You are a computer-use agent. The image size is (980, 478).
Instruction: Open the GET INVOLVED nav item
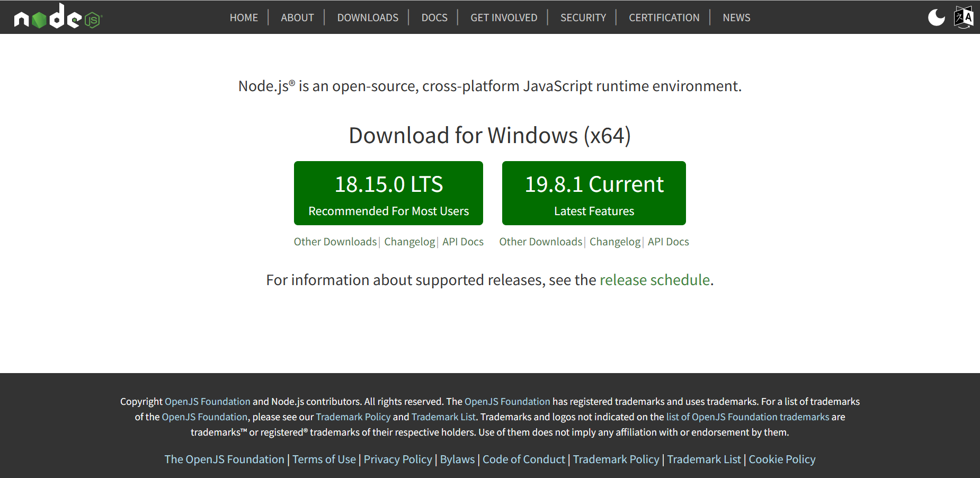point(504,17)
